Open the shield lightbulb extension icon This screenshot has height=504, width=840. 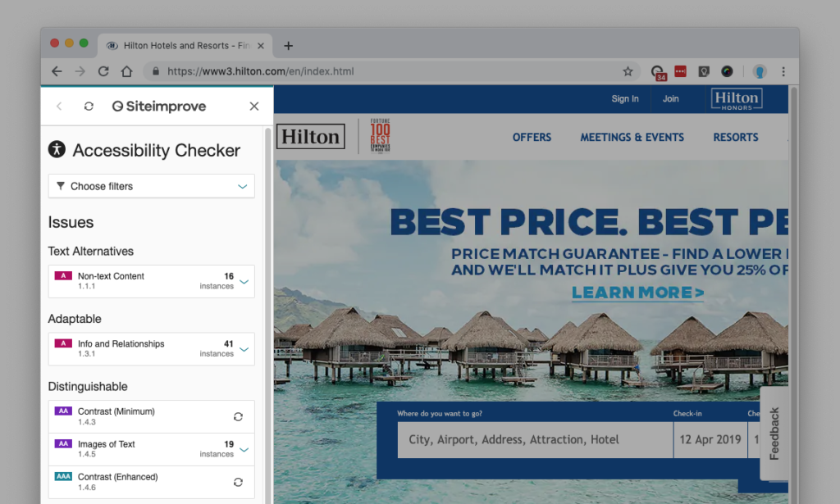click(x=704, y=71)
